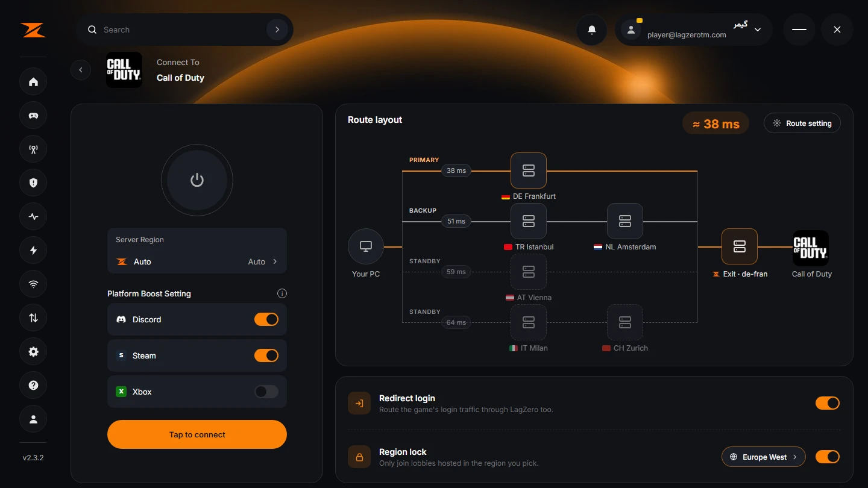Open the broadcast antenna sidebar icon
This screenshot has width=868, height=488.
click(x=33, y=149)
